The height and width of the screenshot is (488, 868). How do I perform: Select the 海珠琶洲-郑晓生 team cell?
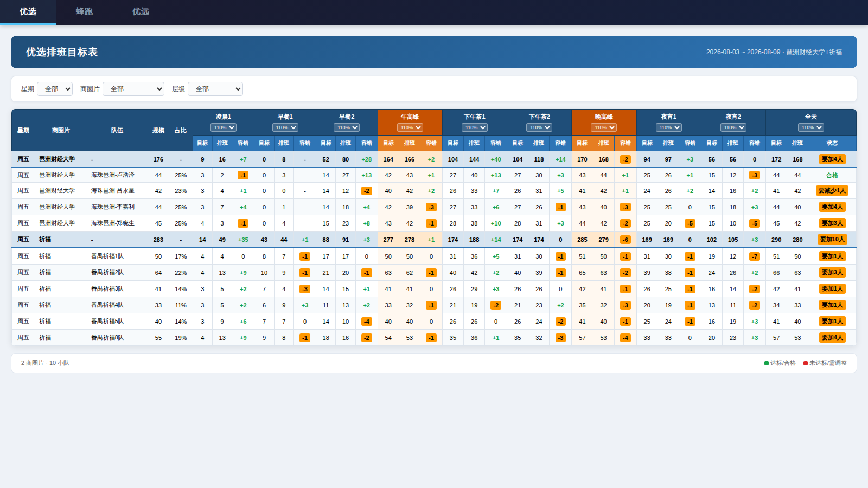[x=117, y=223]
